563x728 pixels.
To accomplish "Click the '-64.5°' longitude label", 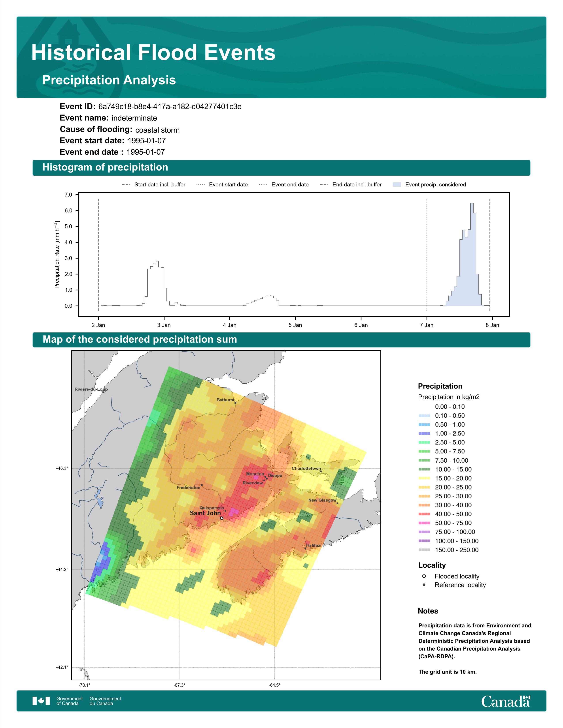I will click(x=274, y=685).
